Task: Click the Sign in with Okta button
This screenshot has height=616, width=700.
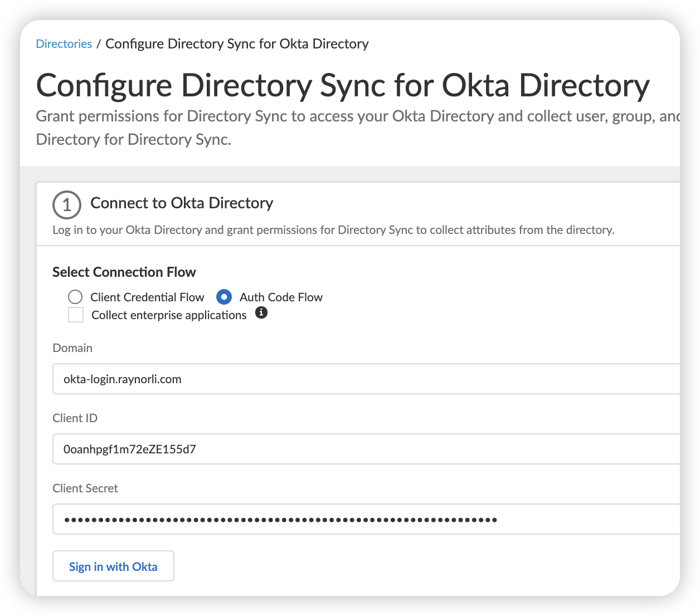Action: coord(113,566)
